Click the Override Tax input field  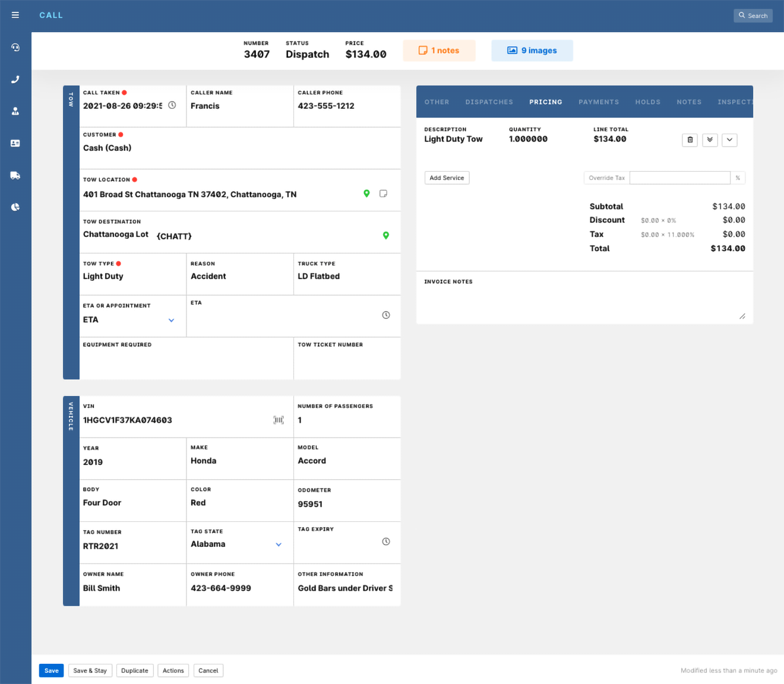[679, 178]
